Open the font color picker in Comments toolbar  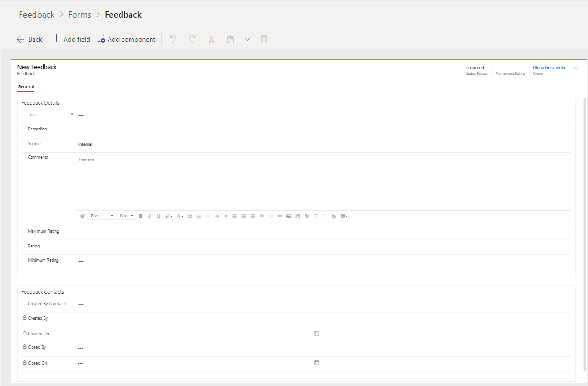click(180, 216)
